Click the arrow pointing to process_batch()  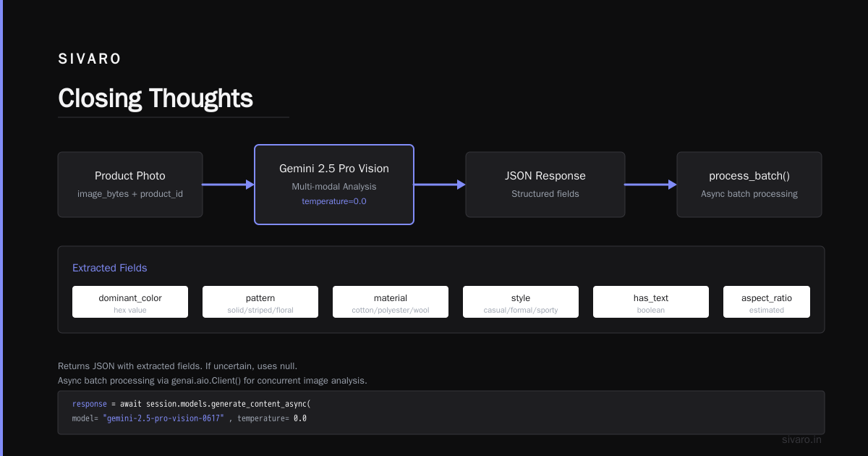click(651, 185)
